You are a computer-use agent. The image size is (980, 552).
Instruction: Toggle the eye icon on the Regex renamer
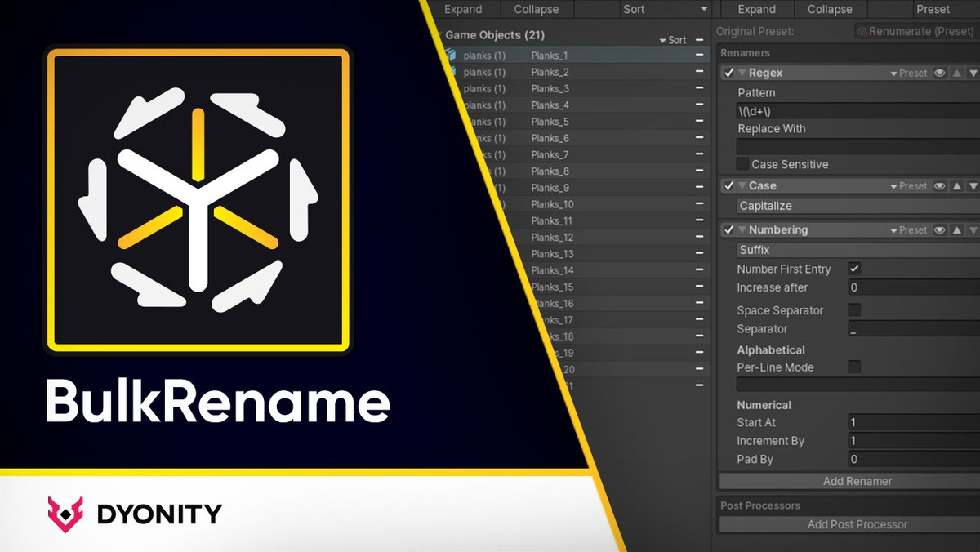tap(940, 73)
